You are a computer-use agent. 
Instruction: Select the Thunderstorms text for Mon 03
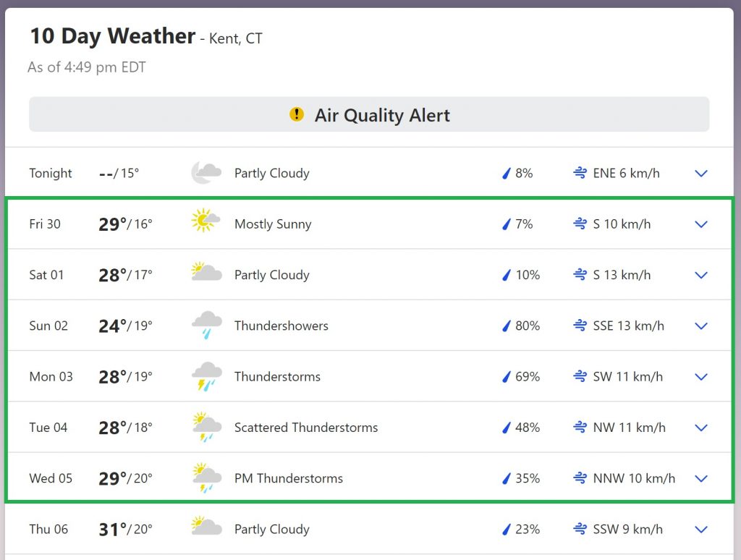click(277, 376)
